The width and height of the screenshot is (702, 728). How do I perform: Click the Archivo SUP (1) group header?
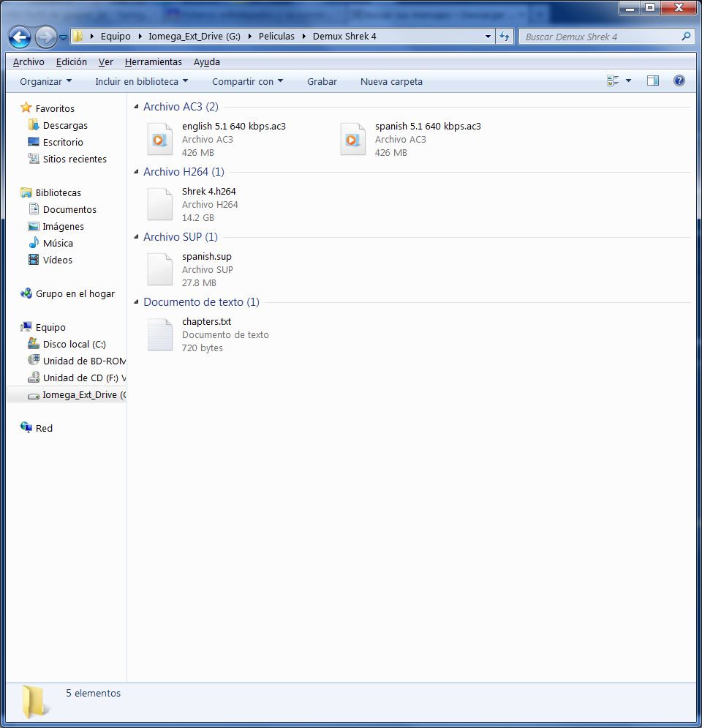click(181, 237)
